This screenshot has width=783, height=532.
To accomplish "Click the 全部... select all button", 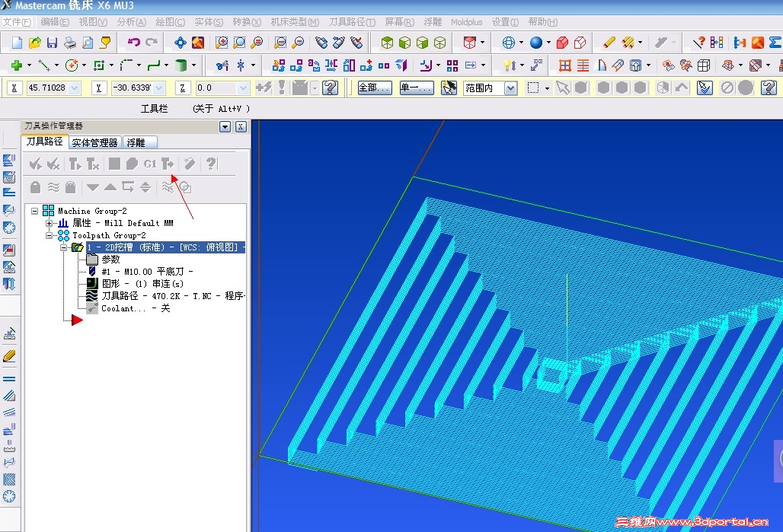I will [375, 88].
